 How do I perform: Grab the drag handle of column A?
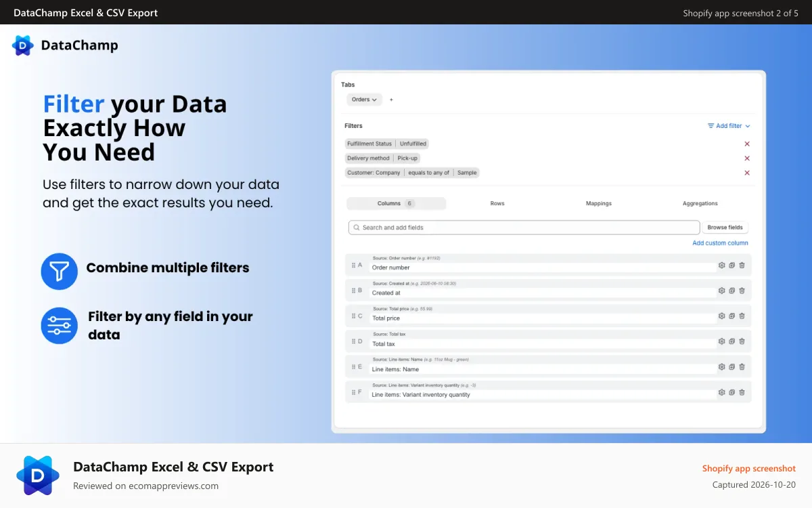tap(354, 266)
